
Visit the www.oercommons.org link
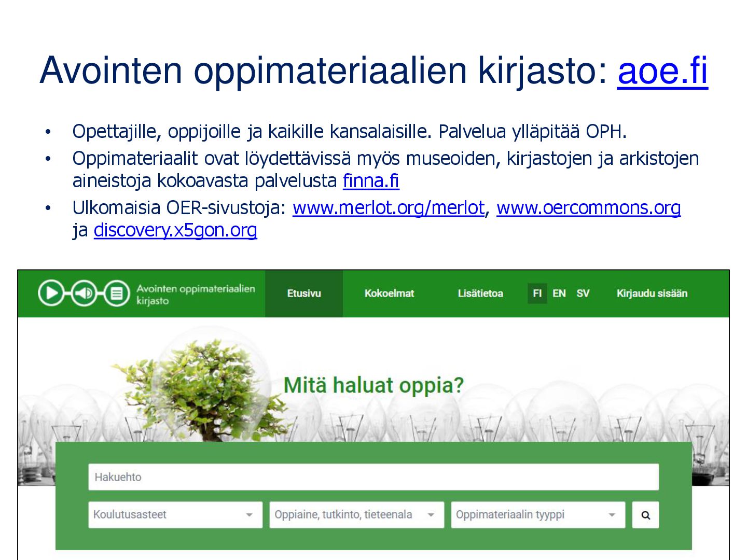point(589,208)
